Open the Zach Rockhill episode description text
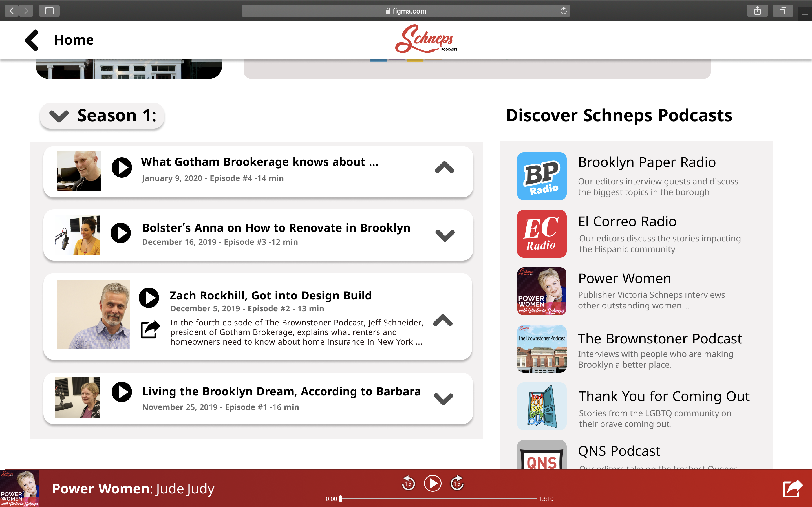Viewport: 812px width, 507px height. click(297, 332)
